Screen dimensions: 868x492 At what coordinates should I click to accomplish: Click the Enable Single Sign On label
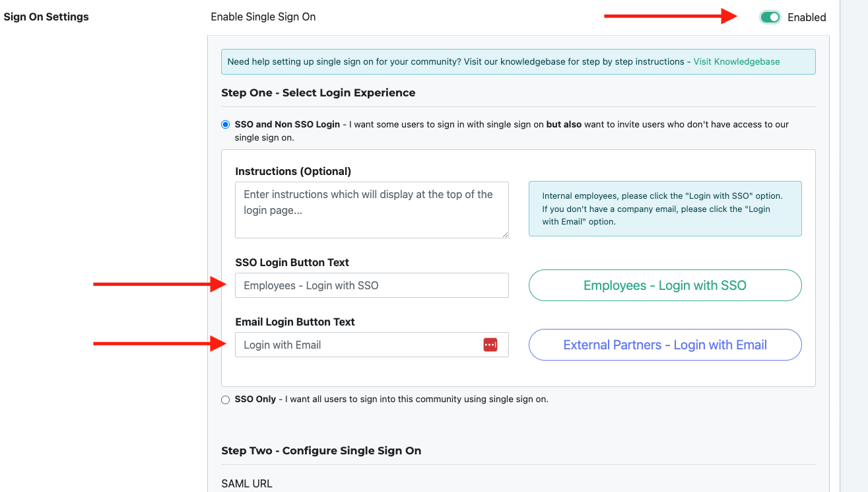[263, 17]
